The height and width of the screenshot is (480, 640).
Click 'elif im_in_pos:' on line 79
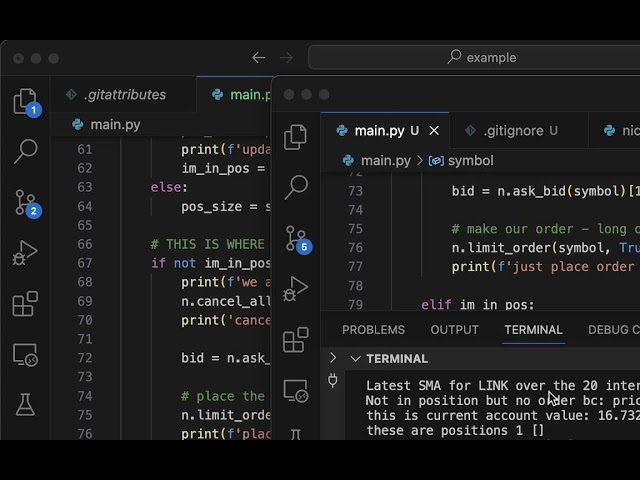[x=478, y=304]
